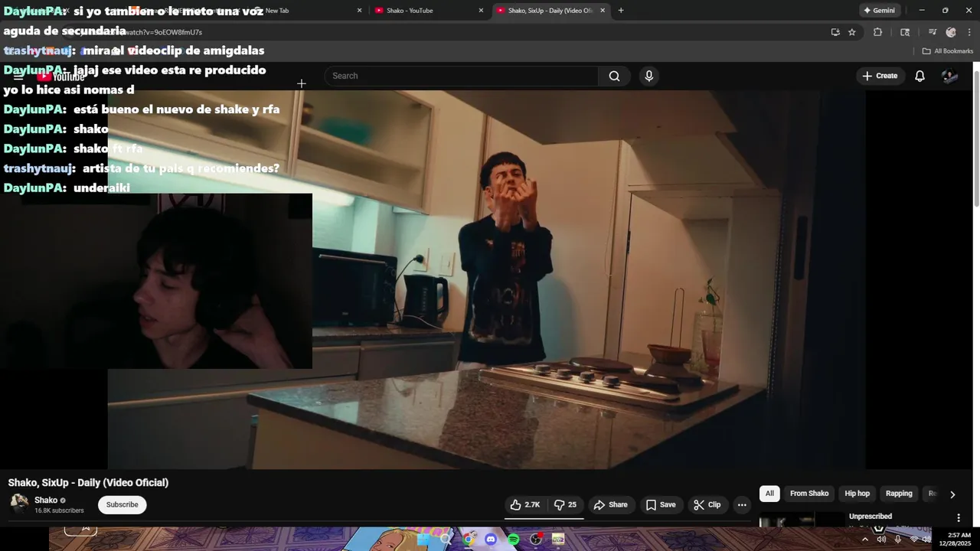Image resolution: width=980 pixels, height=551 pixels.
Task: Open the search tabs icon in Chrome toolbar
Action: 905,32
